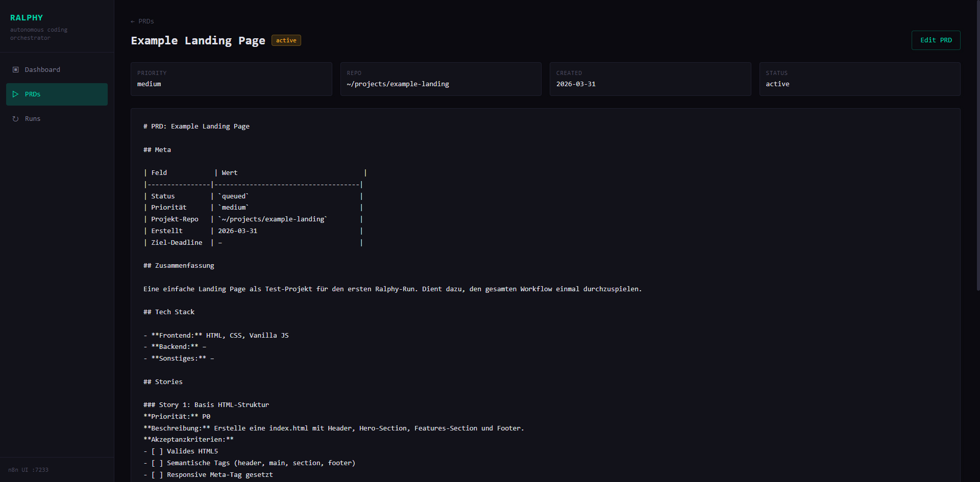The image size is (980, 482).
Task: Click the Dashboard square icon in sidebar
Action: coord(16,70)
